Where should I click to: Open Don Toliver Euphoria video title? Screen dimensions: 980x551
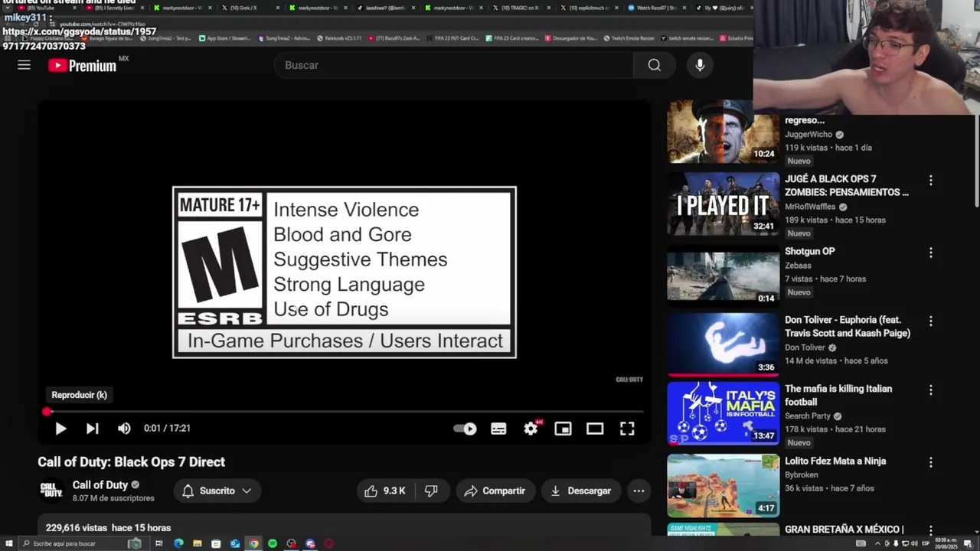(848, 326)
